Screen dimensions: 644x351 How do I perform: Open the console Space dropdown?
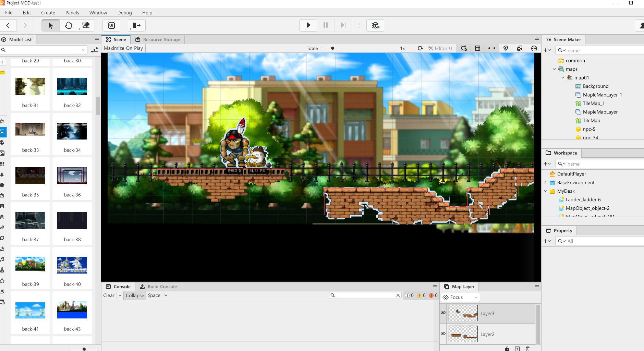(158, 295)
